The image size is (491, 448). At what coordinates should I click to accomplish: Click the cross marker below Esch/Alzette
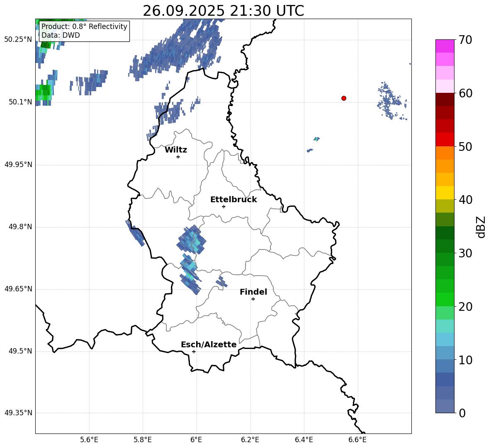point(194,351)
